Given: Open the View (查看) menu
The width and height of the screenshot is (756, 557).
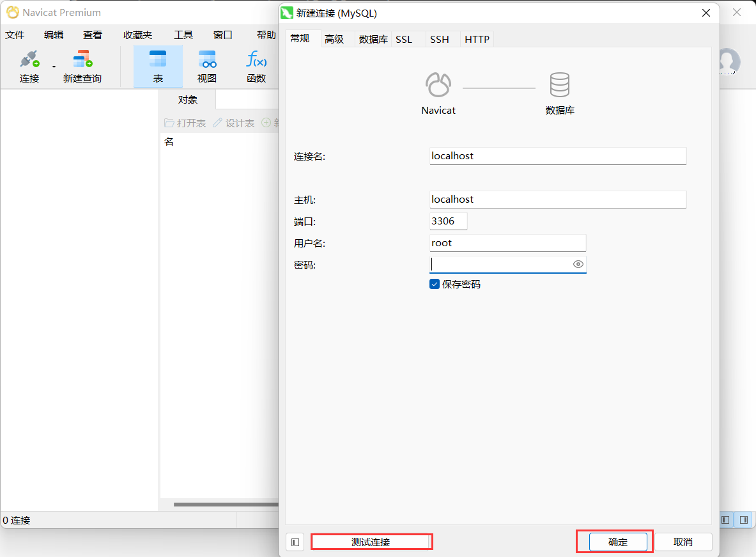Looking at the screenshot, I should pyautogui.click(x=93, y=35).
